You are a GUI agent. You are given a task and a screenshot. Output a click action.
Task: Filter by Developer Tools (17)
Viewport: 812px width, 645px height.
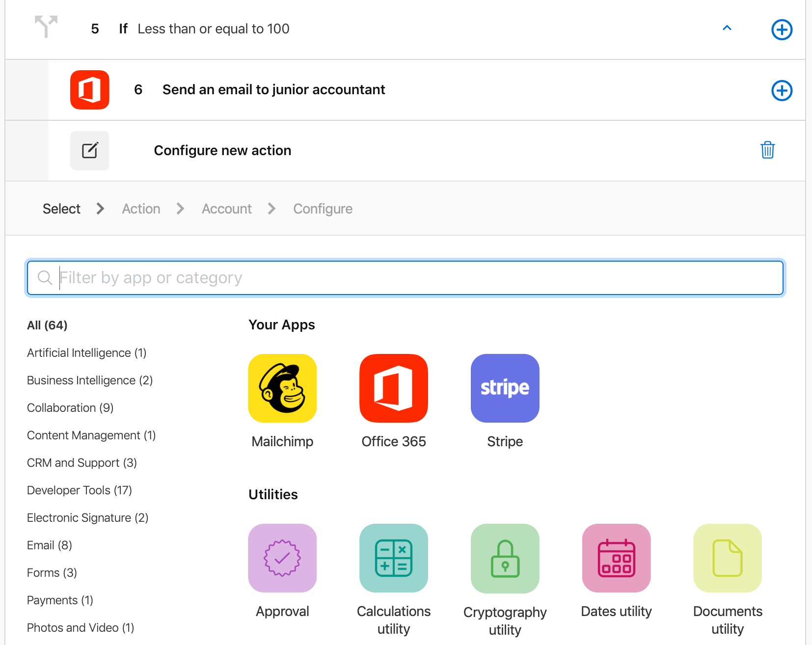click(79, 490)
